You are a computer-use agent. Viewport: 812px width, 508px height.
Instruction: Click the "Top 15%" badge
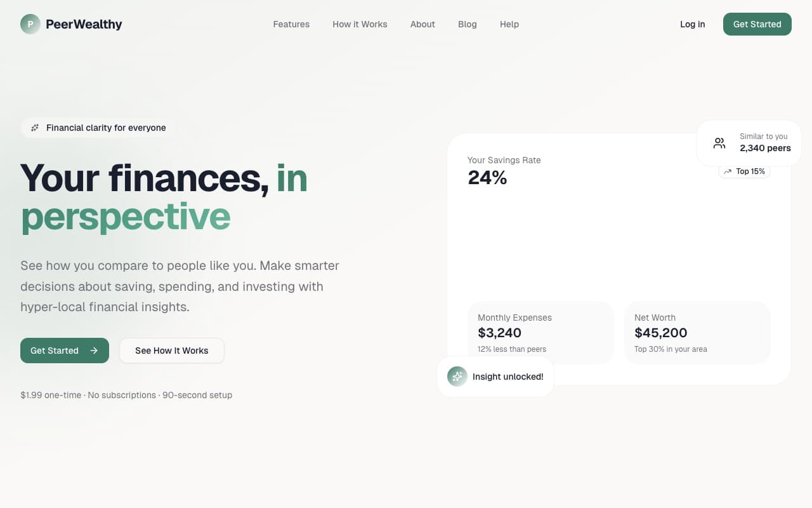coord(744,171)
